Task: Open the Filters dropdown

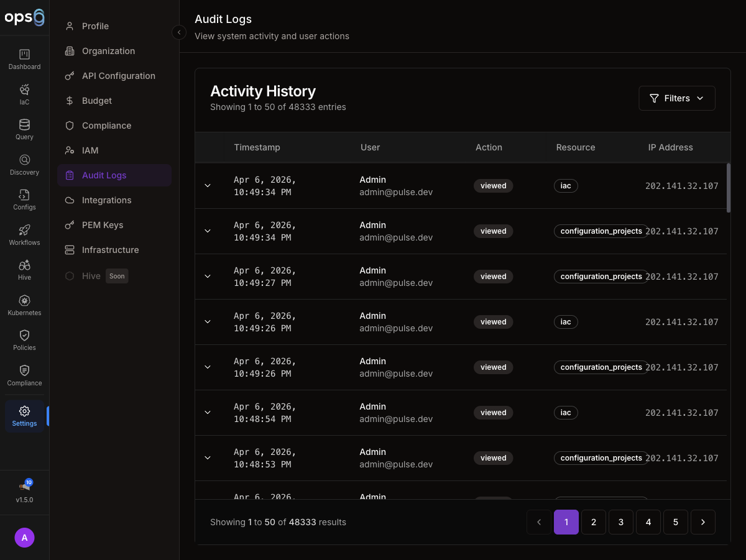Action: (x=676, y=98)
